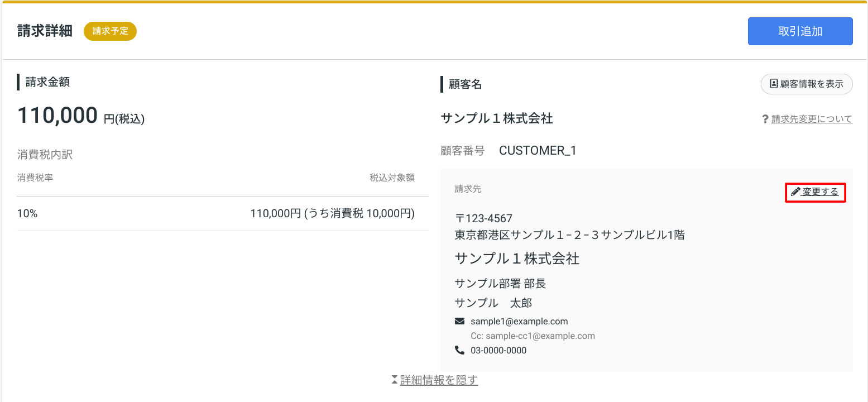Click contact name サンプル 太郎

click(x=493, y=303)
